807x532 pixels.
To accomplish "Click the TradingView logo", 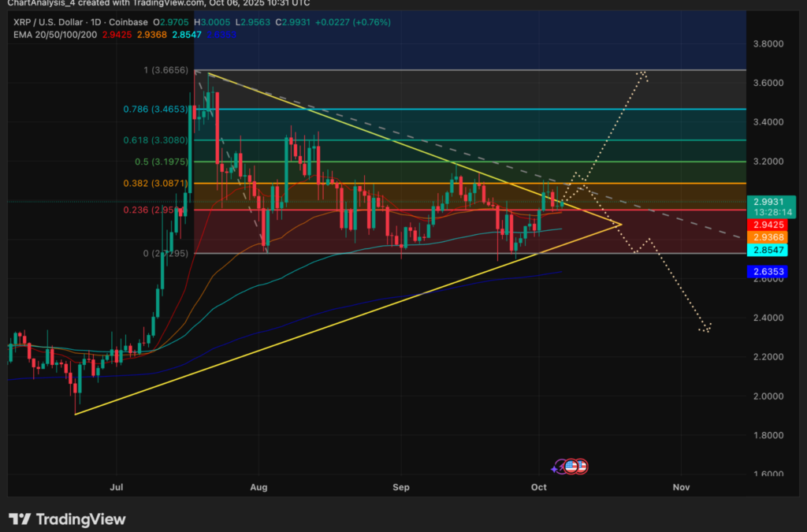I will (69, 519).
